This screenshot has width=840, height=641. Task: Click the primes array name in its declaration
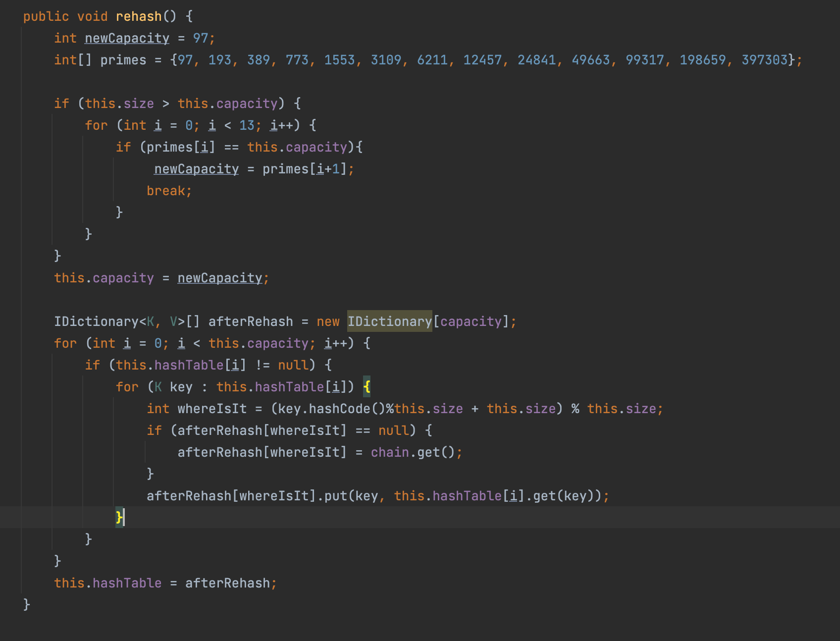click(123, 60)
